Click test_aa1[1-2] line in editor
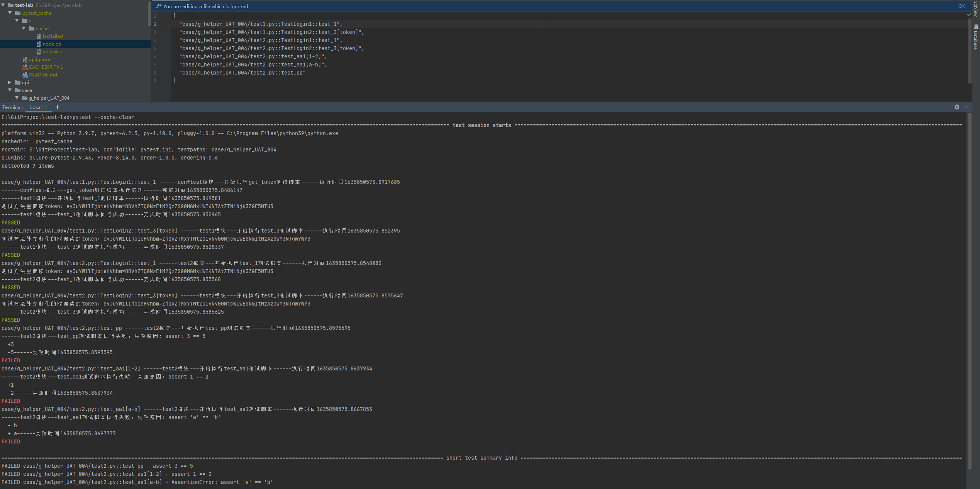Image resolution: width=980 pixels, height=489 pixels. tap(253, 56)
